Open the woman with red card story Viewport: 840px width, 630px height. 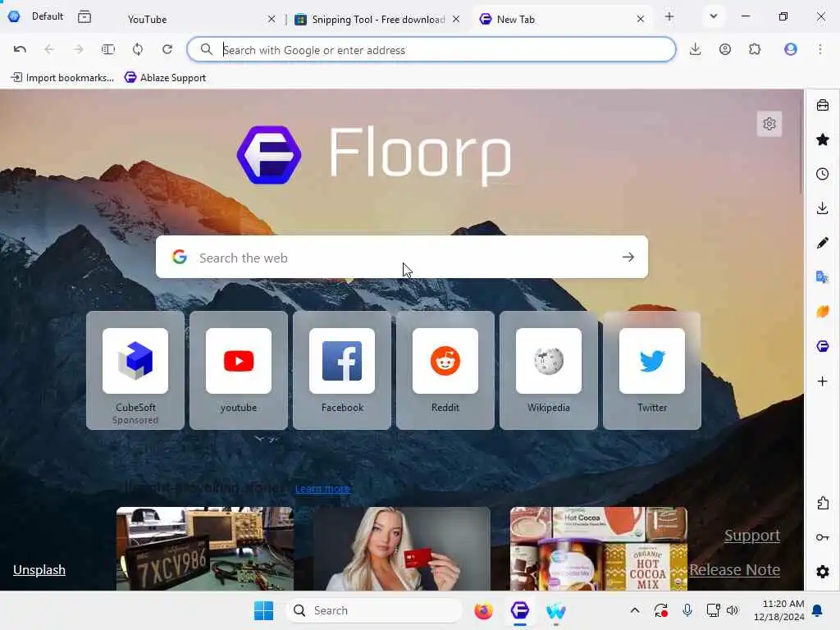pos(402,549)
